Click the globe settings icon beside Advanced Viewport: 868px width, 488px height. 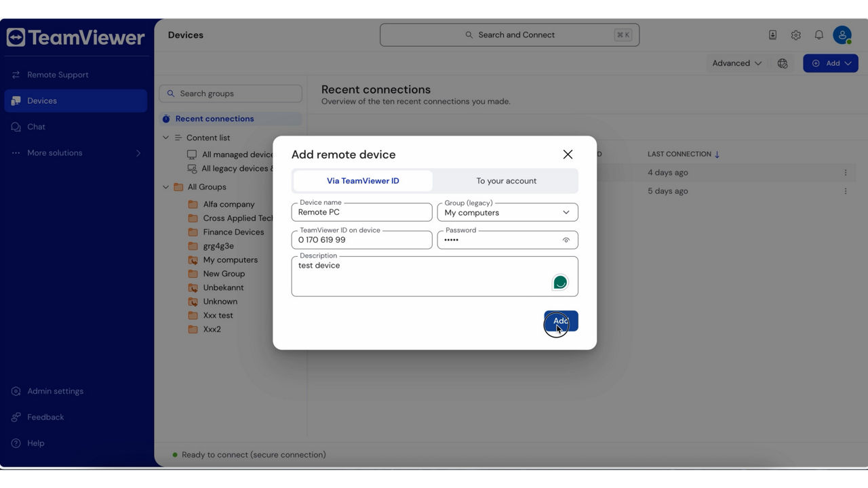coord(783,63)
